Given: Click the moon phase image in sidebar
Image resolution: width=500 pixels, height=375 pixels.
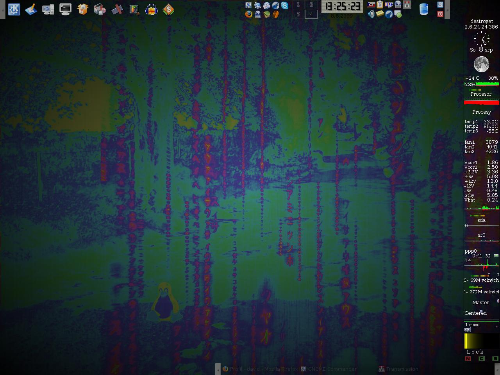Looking at the screenshot, I should pos(481,64).
